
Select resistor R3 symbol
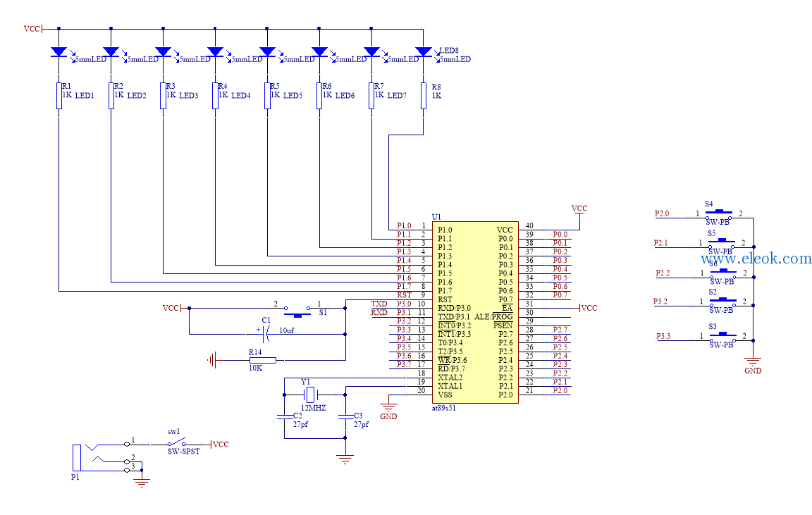coord(163,96)
